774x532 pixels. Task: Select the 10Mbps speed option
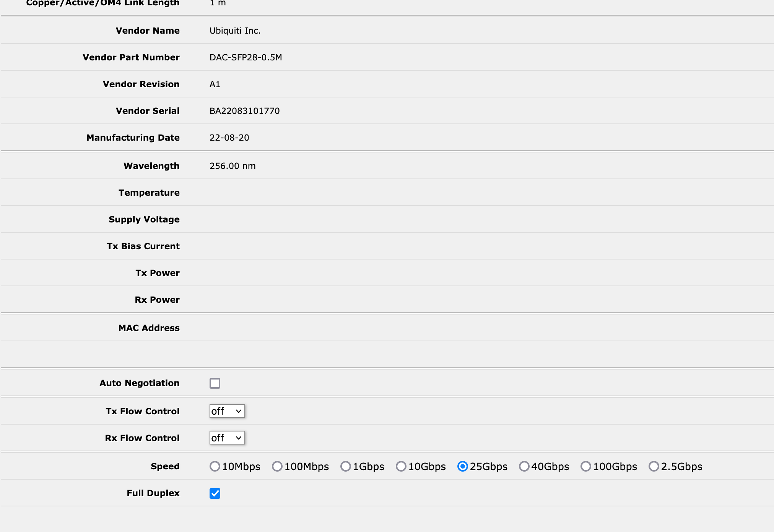click(x=215, y=466)
